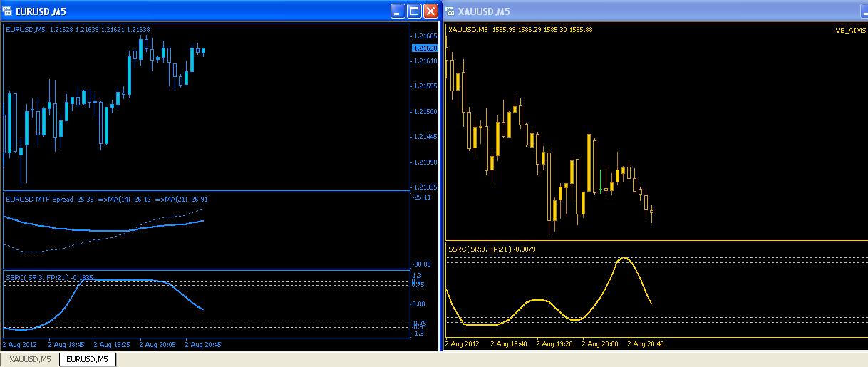The width and height of the screenshot is (868, 367).
Task: Click the 2 Aug 20:40 time label on XAUUSD
Action: point(646,344)
